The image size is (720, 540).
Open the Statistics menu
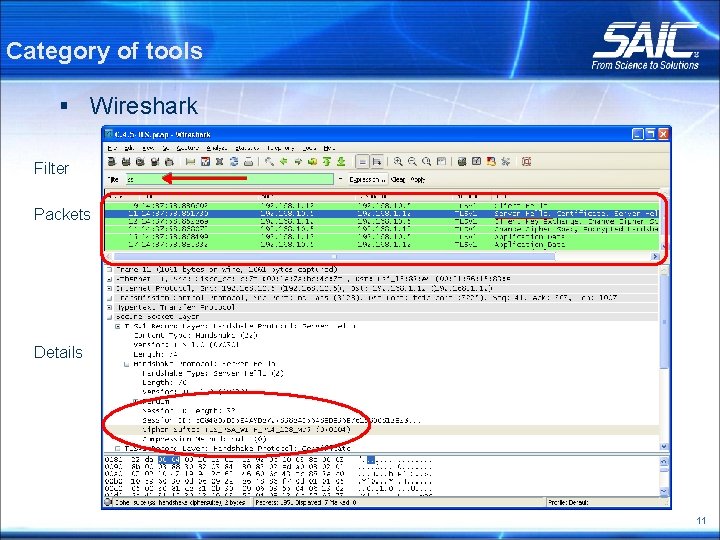click(247, 148)
